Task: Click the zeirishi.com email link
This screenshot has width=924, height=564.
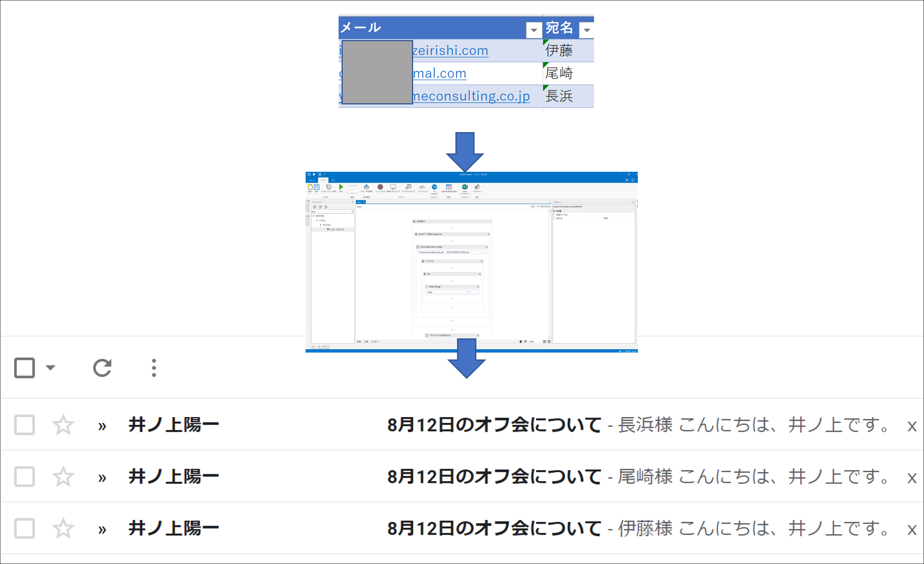Action: pyautogui.click(x=450, y=50)
